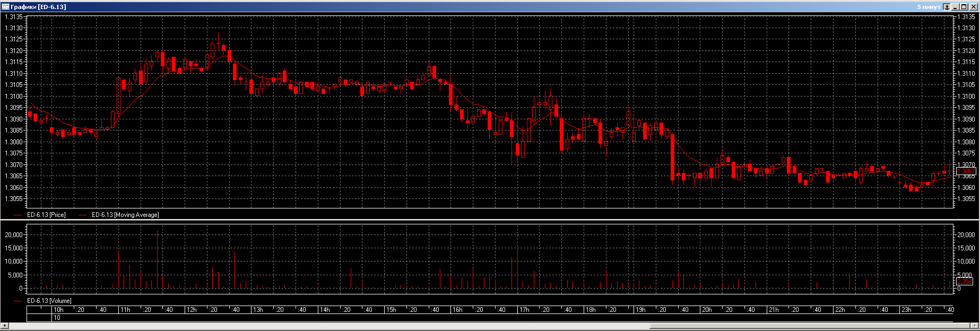Click the current volume label 2,358
The width and height of the screenshot is (980, 331).
point(964,282)
